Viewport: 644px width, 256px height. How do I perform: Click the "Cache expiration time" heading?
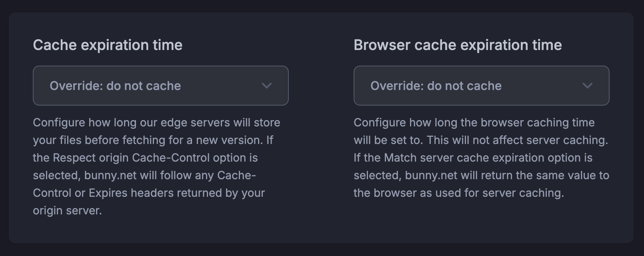(x=108, y=45)
